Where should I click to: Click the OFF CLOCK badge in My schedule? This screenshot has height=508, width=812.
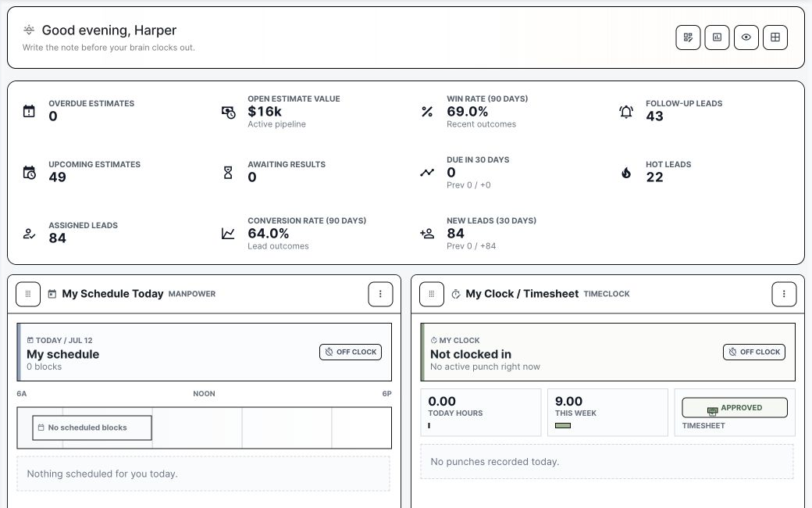351,352
